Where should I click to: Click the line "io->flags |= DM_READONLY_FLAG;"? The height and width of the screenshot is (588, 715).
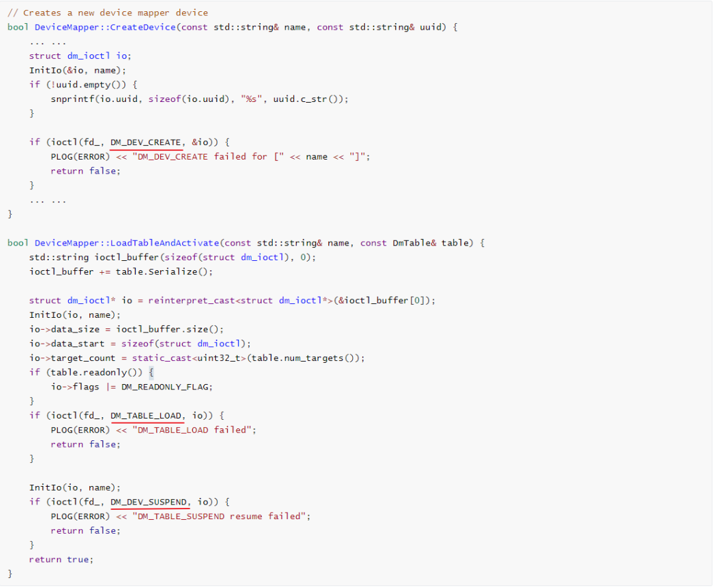pyautogui.click(x=132, y=387)
